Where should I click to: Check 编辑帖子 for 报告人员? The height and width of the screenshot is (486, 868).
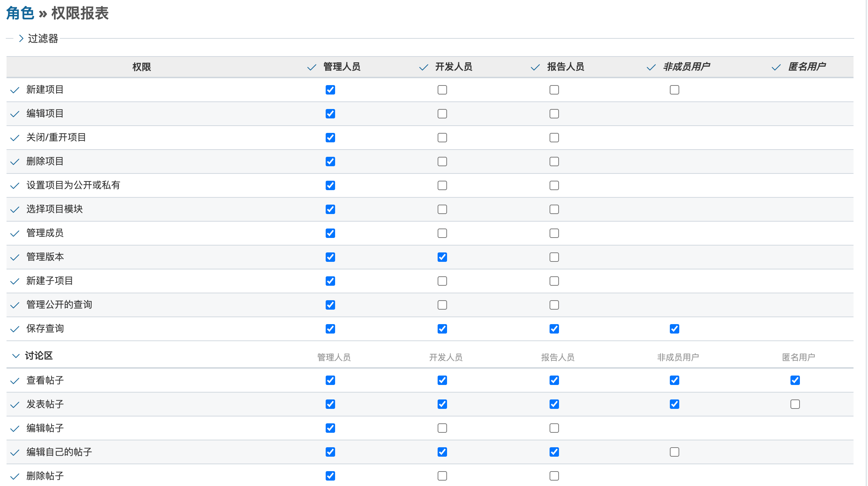point(554,428)
